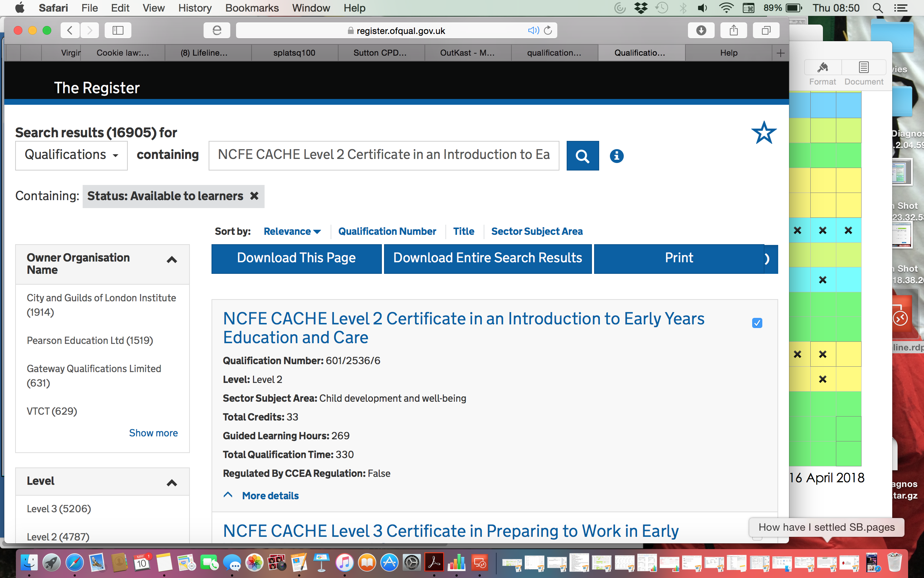The width and height of the screenshot is (924, 578).
Task: Switch to the splatsq100 tab
Action: click(x=295, y=53)
